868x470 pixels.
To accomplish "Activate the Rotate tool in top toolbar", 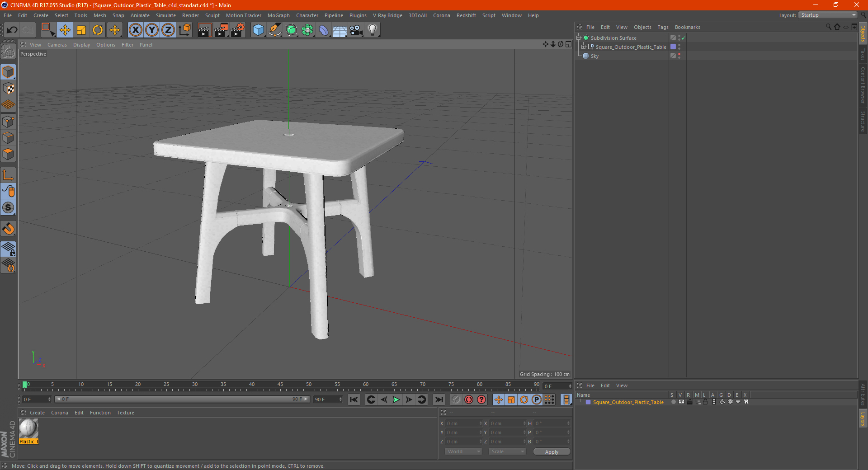I will pyautogui.click(x=98, y=30).
